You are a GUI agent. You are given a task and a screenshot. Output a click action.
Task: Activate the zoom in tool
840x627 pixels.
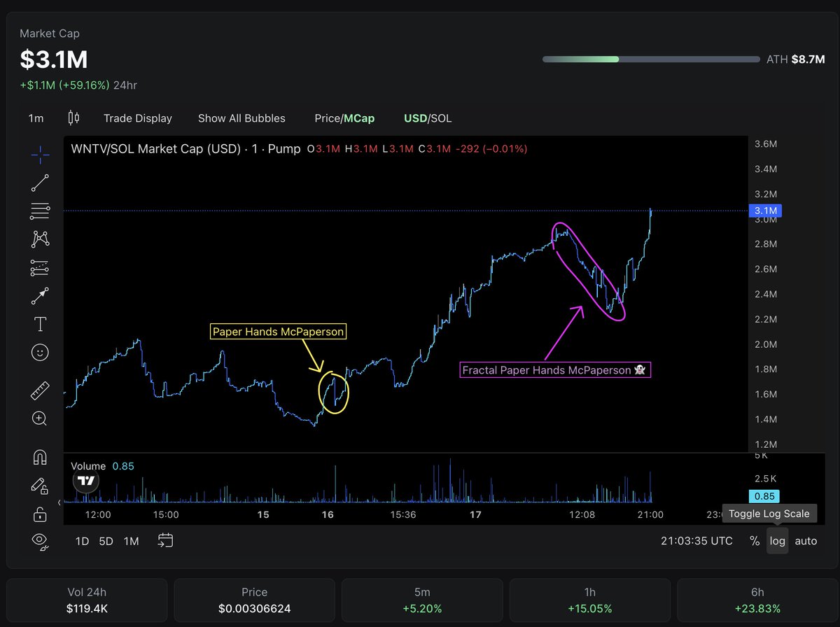click(40, 418)
